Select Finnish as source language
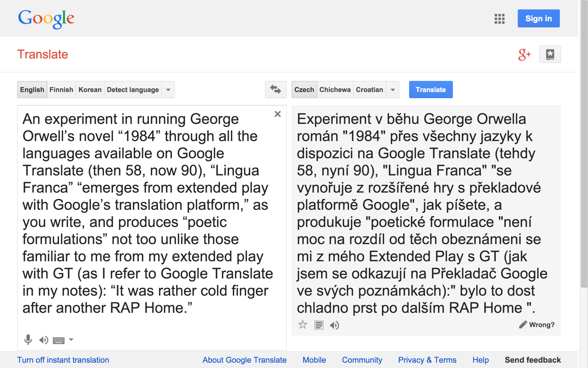The image size is (588, 368). (x=61, y=90)
